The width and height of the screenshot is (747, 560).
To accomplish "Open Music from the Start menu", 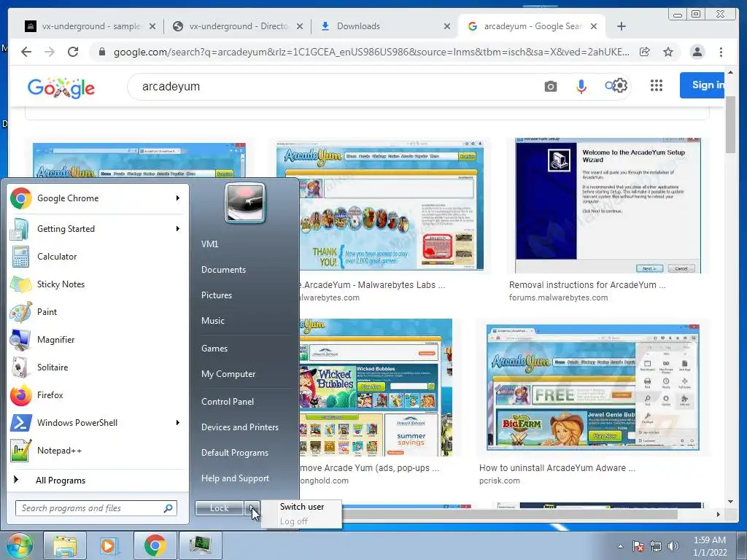I will tap(212, 321).
